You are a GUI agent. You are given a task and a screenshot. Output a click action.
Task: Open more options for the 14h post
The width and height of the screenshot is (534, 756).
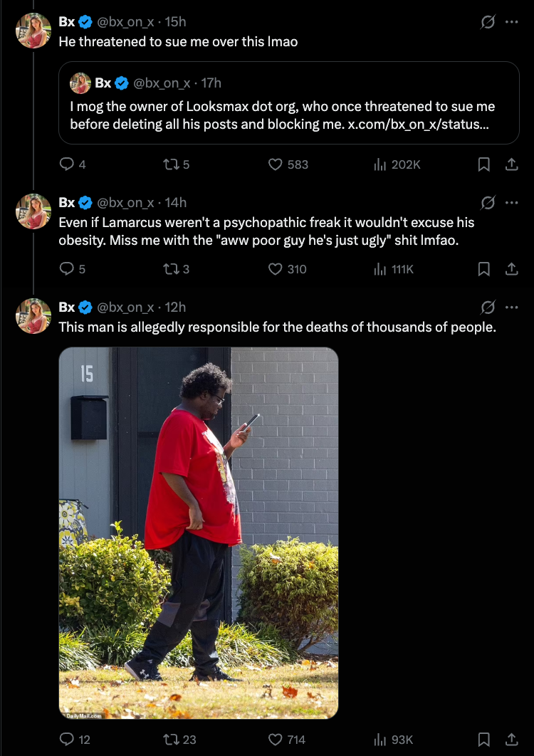pos(511,203)
